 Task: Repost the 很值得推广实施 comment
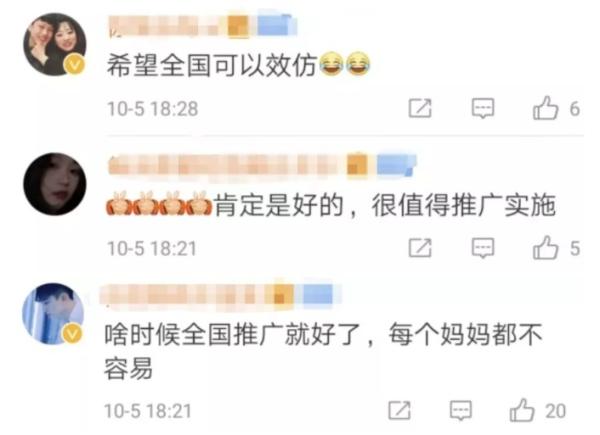pyautogui.click(x=420, y=248)
